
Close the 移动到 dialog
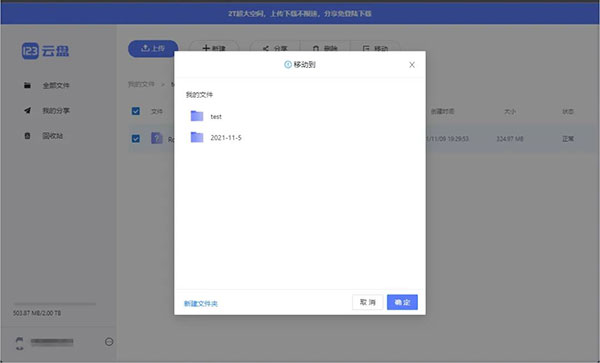pyautogui.click(x=412, y=65)
